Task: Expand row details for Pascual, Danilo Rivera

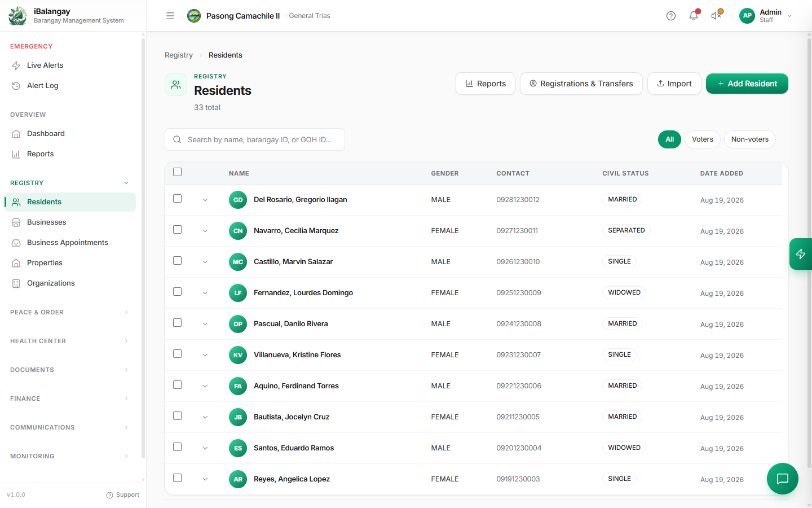Action: 205,324
